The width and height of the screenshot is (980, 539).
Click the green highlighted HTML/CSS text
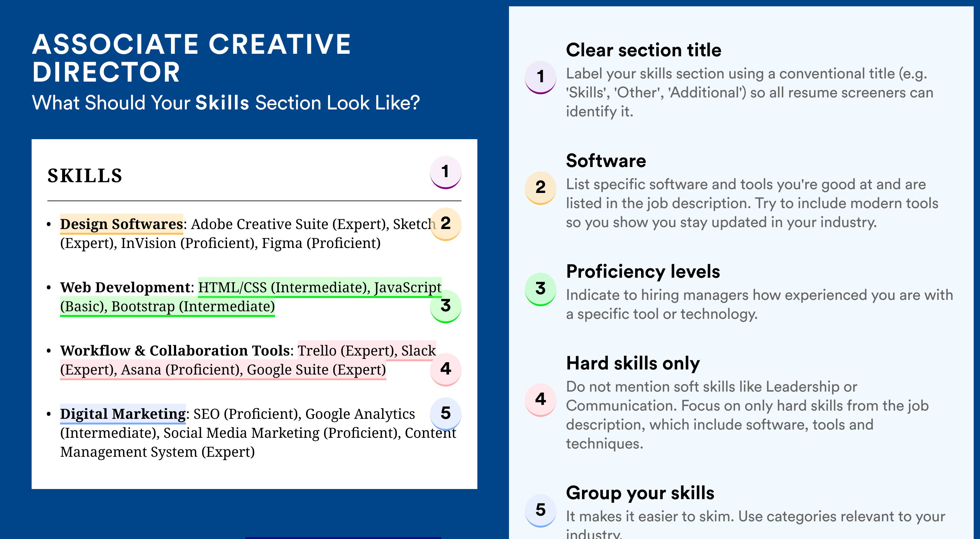point(232,288)
